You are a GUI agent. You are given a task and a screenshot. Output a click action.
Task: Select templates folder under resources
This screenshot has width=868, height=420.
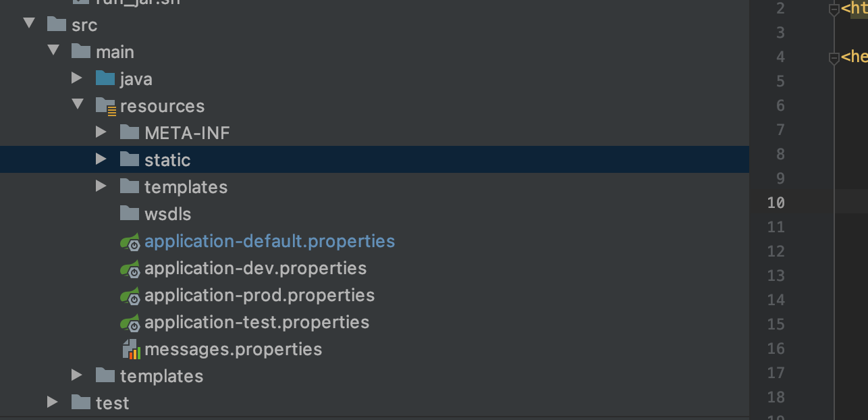coord(186,187)
